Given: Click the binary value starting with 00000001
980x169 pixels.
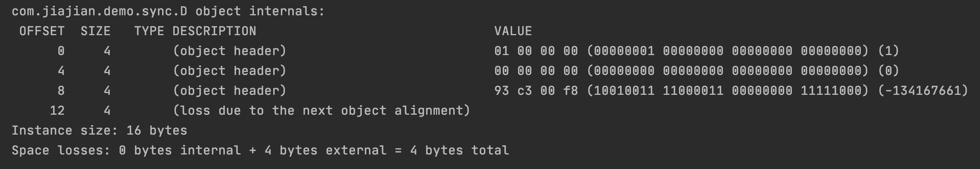Looking at the screenshot, I should point(728,51).
